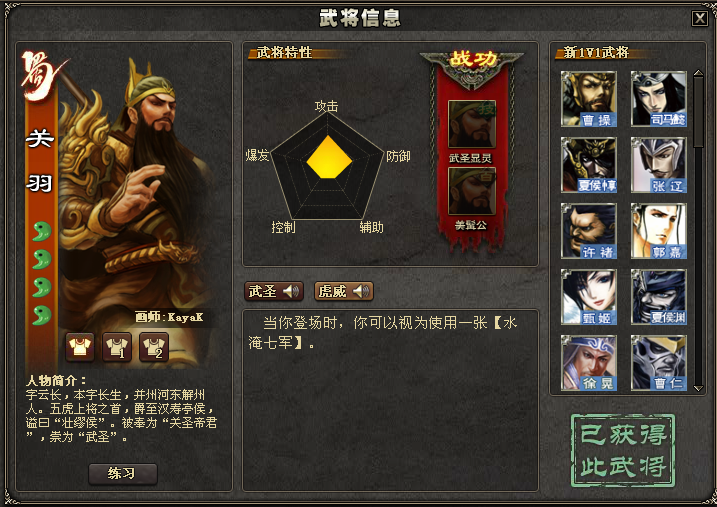Choose the 张辽 general portrait

(658, 165)
